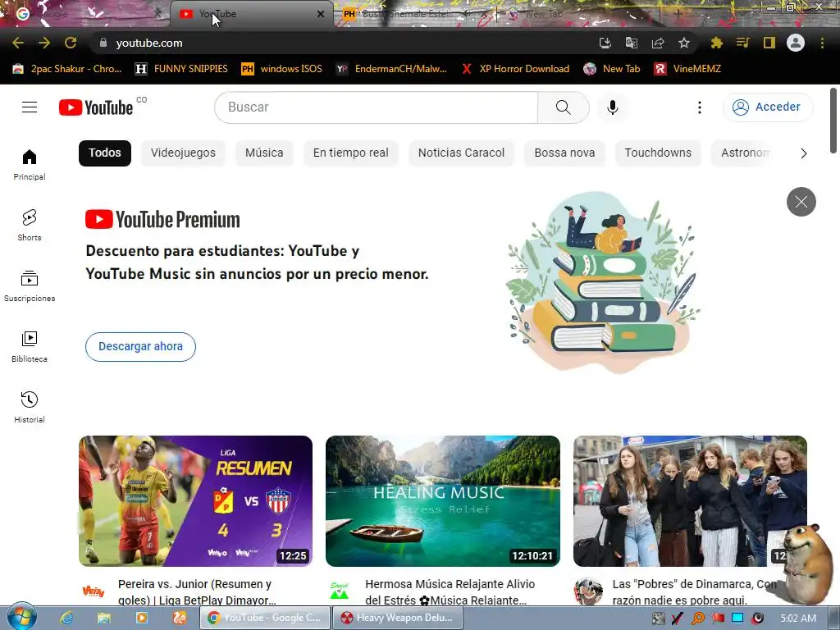Image resolution: width=840 pixels, height=630 pixels.
Task: Click Pereira vs. Junior video title
Action: click(x=197, y=592)
